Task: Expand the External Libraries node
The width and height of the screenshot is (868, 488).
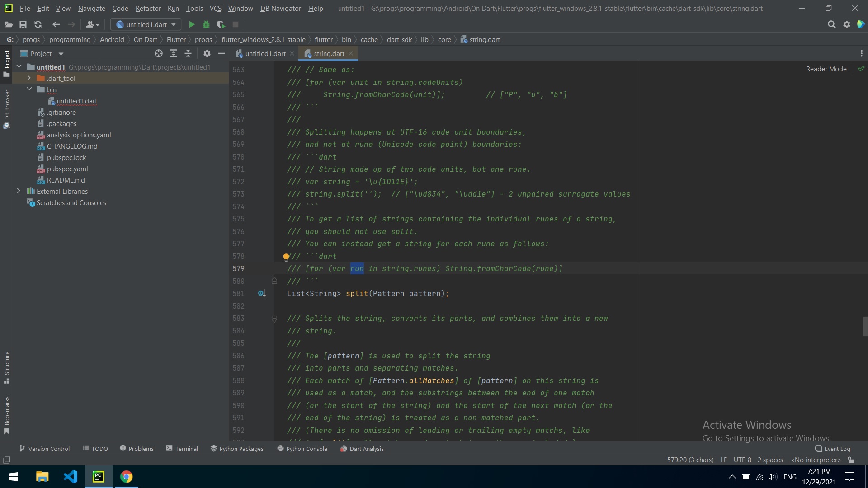Action: [x=19, y=191]
